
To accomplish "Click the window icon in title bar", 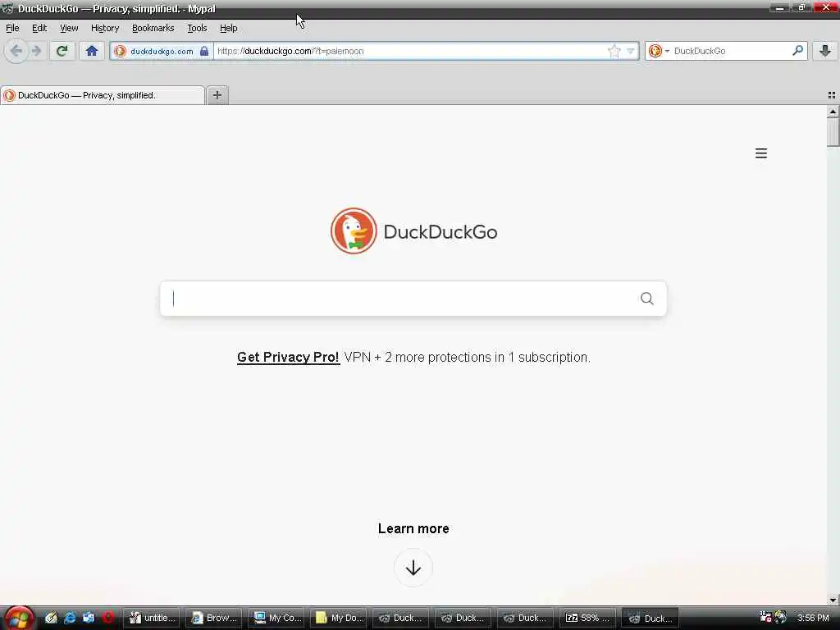I will (x=7, y=8).
